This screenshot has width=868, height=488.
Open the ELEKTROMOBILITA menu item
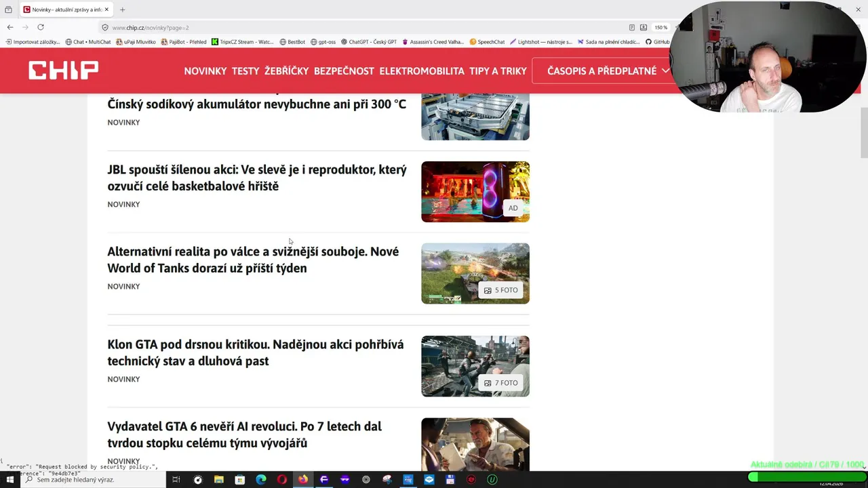422,70
